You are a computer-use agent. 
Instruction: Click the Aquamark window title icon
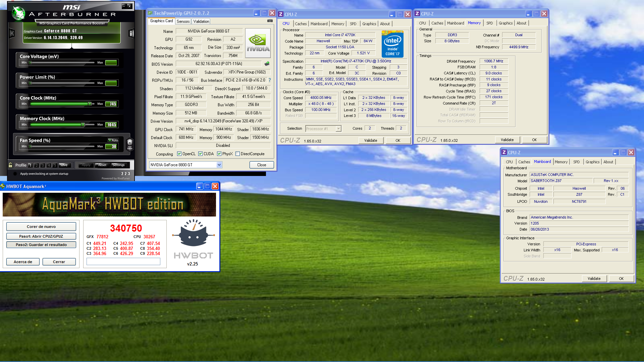click(x=3, y=186)
